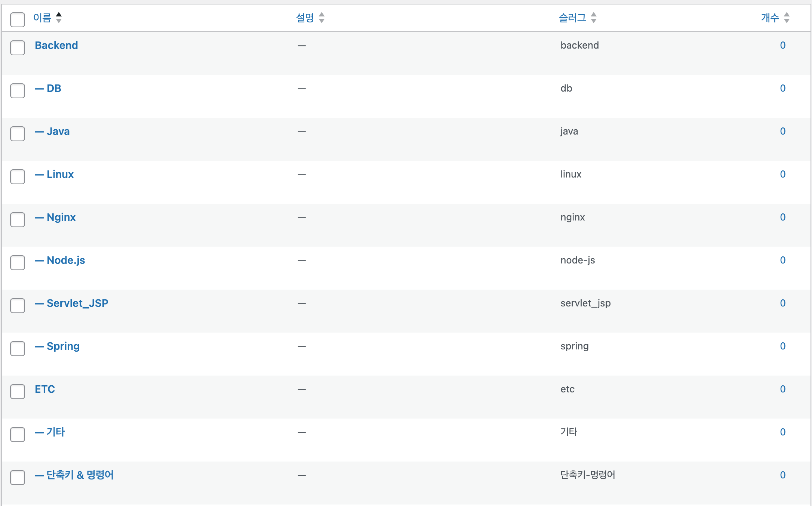Tick the Servlet_JSP row checkbox

click(x=18, y=305)
